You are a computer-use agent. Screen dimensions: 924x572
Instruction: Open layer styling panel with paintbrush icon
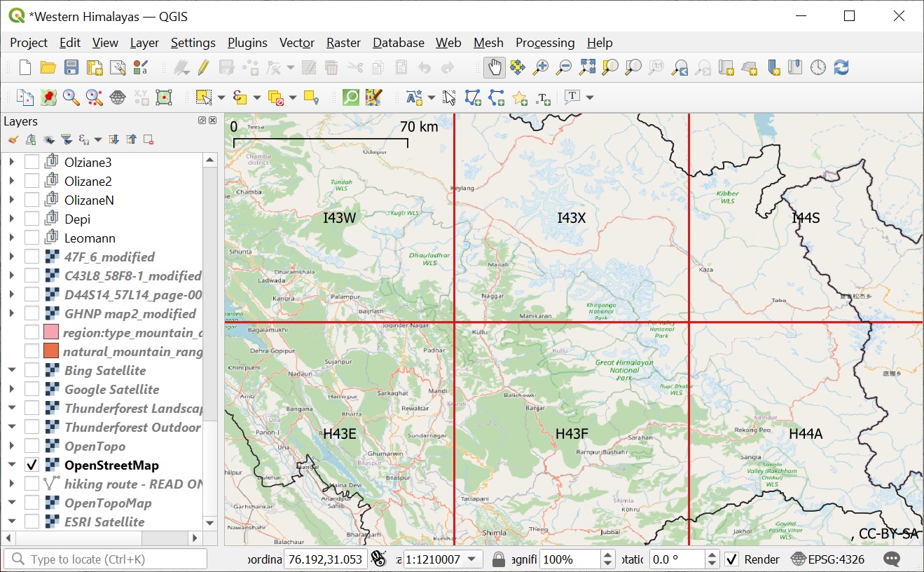point(13,140)
